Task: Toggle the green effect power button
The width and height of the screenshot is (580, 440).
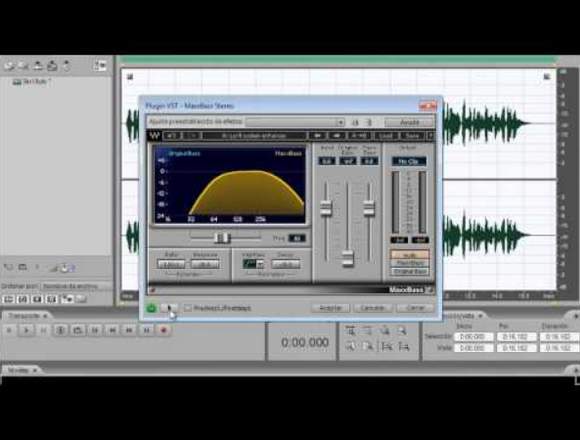Action: 152,308
